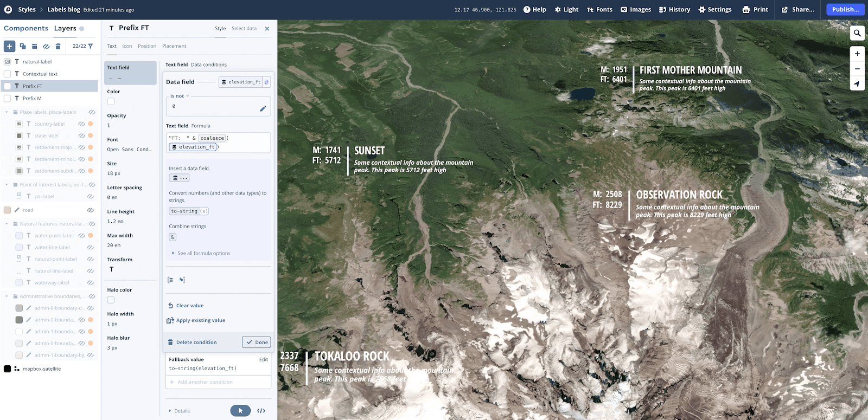Open the Help menu
868x420 pixels.
click(x=534, y=9)
